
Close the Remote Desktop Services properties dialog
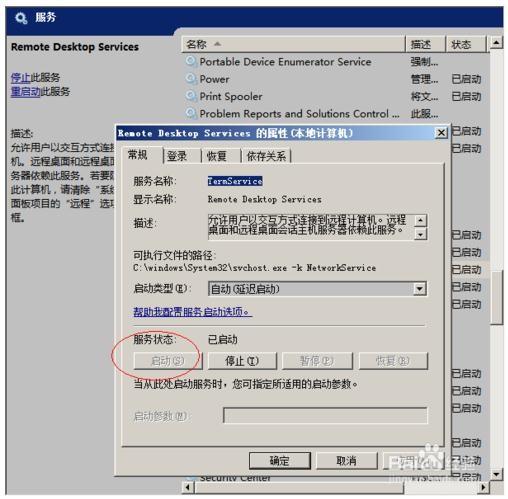[441, 133]
